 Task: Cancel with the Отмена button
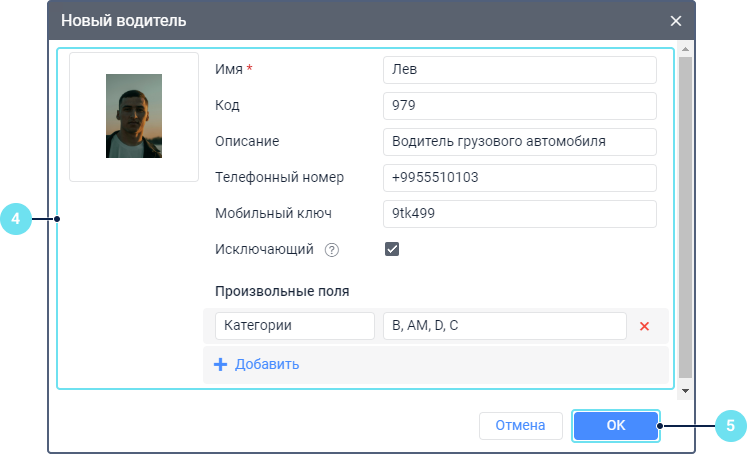(x=520, y=426)
